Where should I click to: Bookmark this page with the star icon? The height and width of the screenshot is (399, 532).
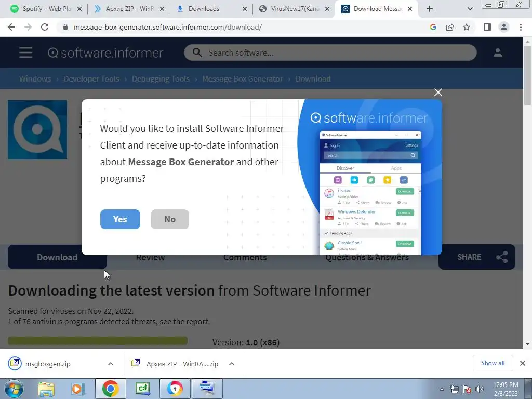coord(467,27)
